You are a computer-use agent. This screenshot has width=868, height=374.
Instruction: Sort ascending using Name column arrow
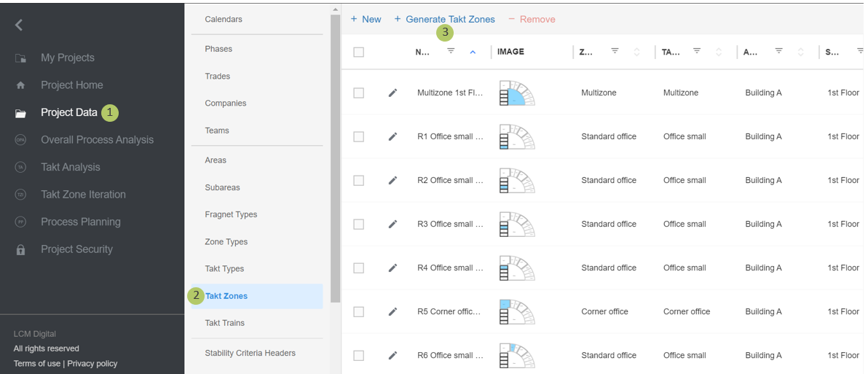click(473, 52)
